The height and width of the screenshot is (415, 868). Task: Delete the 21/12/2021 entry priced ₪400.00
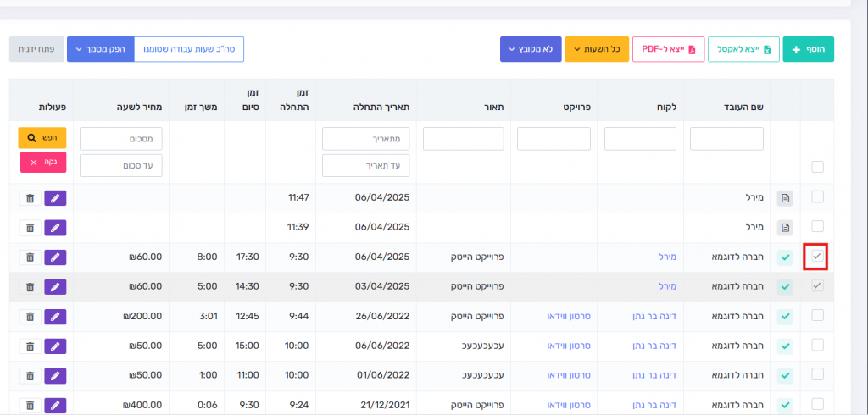tap(31, 406)
